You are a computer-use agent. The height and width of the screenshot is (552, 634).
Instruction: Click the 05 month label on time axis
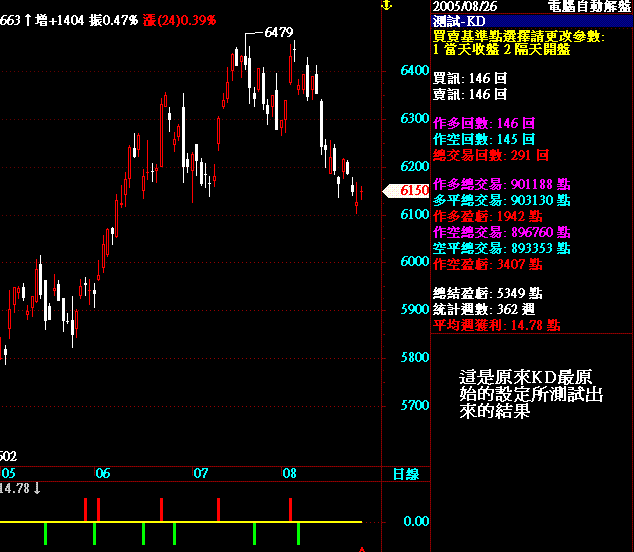coord(8,473)
